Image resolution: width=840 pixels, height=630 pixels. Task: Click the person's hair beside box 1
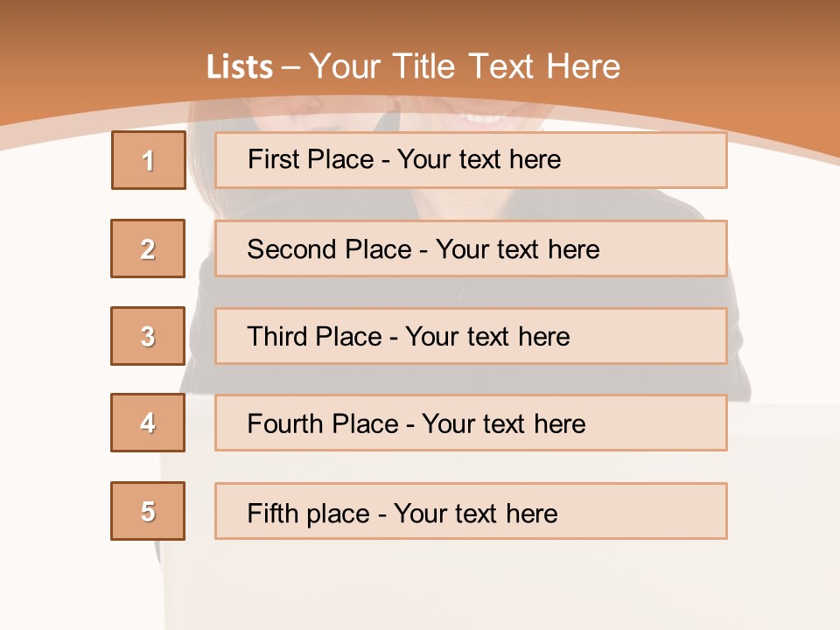(200, 157)
